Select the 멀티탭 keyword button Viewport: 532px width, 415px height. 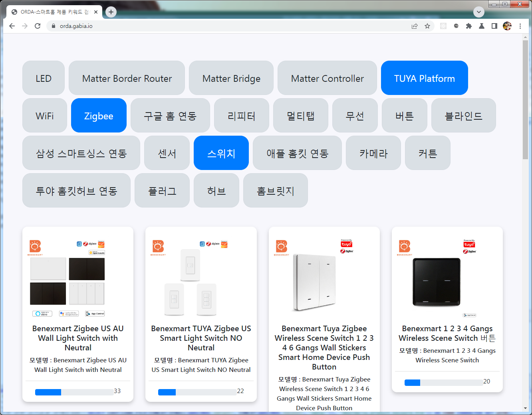coord(301,115)
